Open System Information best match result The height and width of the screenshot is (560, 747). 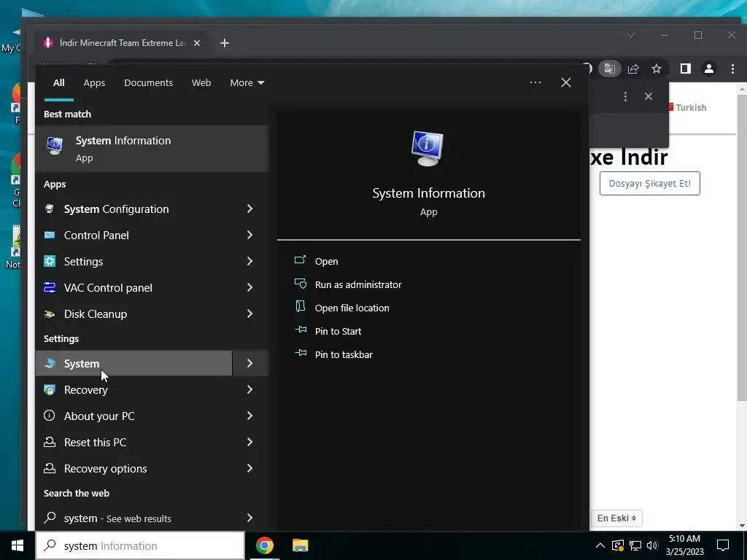click(x=152, y=149)
